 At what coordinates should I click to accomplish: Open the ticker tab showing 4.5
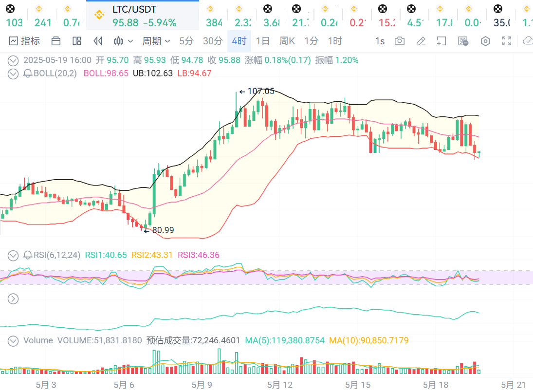click(415, 16)
